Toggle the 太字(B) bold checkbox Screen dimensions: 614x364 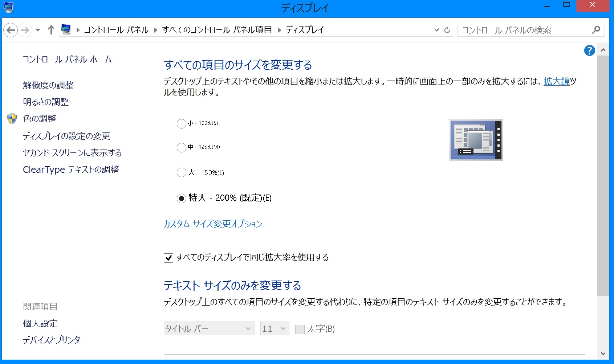(x=300, y=329)
